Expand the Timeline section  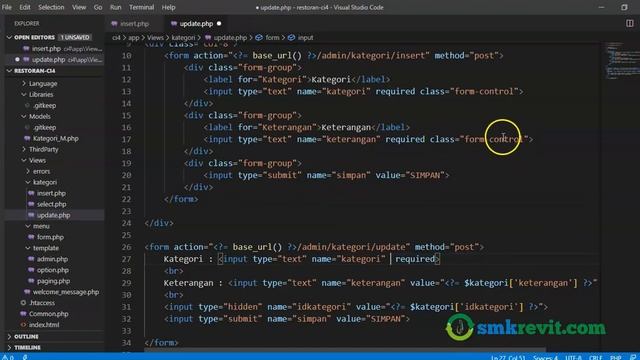(9, 348)
